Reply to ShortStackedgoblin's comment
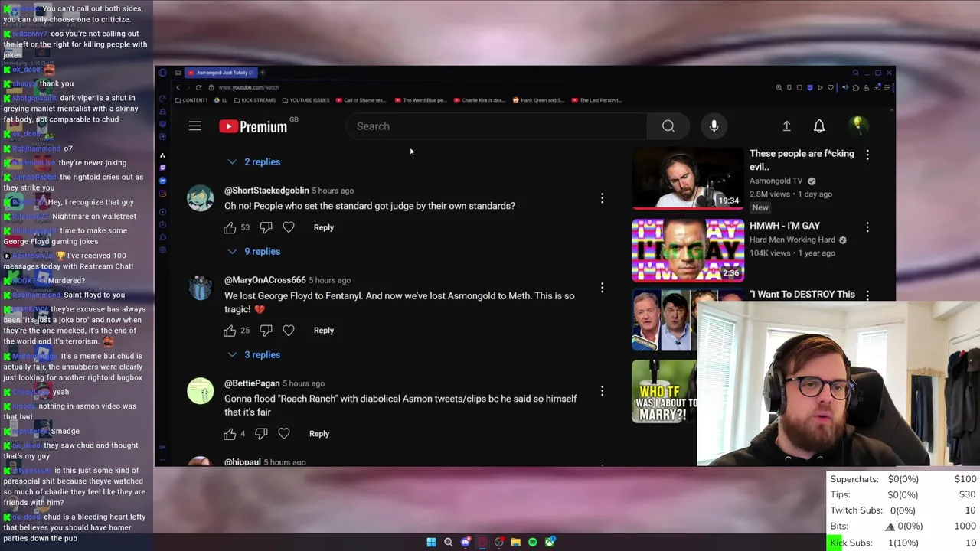The image size is (980, 551). click(324, 227)
